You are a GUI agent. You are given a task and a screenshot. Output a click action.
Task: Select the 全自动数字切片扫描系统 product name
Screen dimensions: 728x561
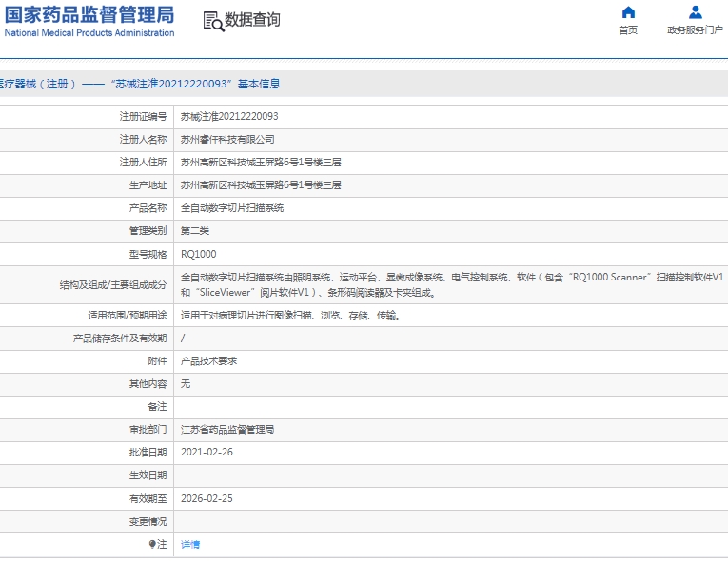click(x=232, y=208)
